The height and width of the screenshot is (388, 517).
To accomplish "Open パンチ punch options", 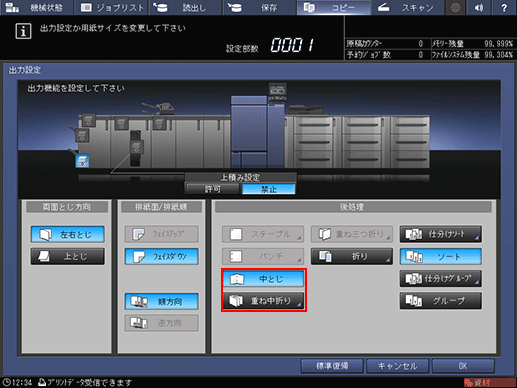I will click(263, 256).
